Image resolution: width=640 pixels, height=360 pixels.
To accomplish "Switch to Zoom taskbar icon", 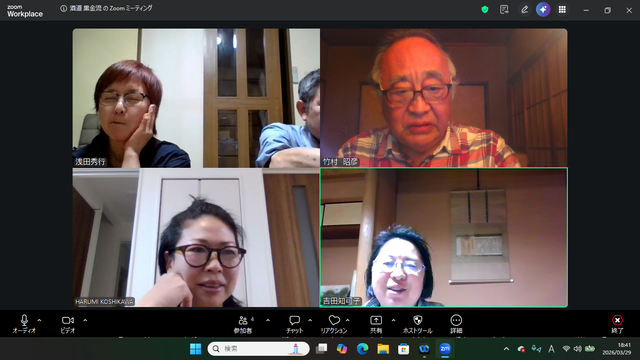I will pos(445,349).
